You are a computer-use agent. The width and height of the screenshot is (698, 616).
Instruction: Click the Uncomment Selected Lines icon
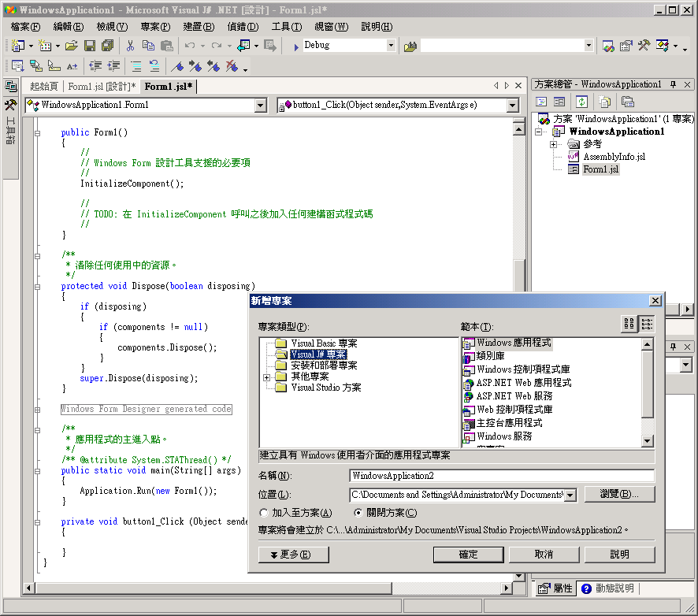click(154, 66)
